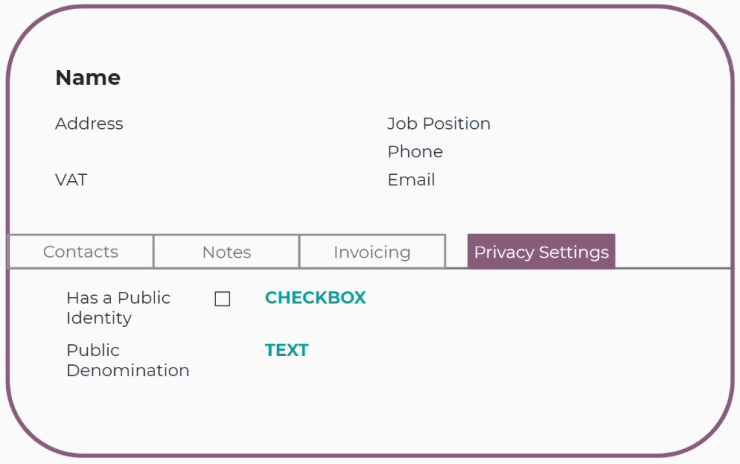
Task: Click the Has a Public Identity label
Action: click(118, 308)
